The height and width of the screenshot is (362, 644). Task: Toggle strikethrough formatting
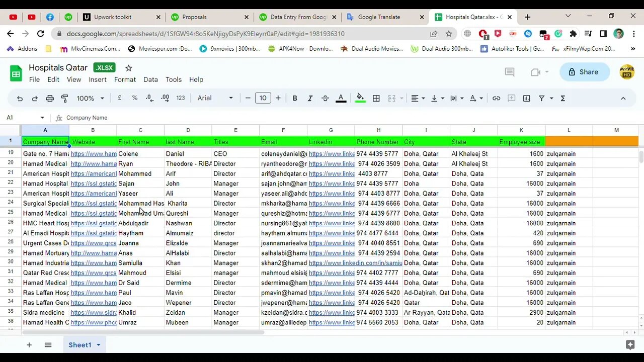[x=325, y=99]
